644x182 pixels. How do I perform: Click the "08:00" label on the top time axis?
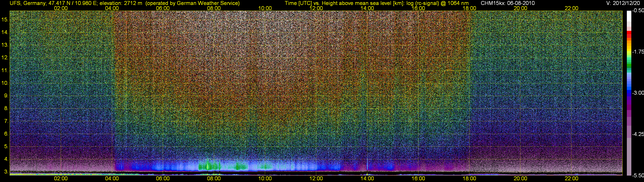(x=214, y=8)
